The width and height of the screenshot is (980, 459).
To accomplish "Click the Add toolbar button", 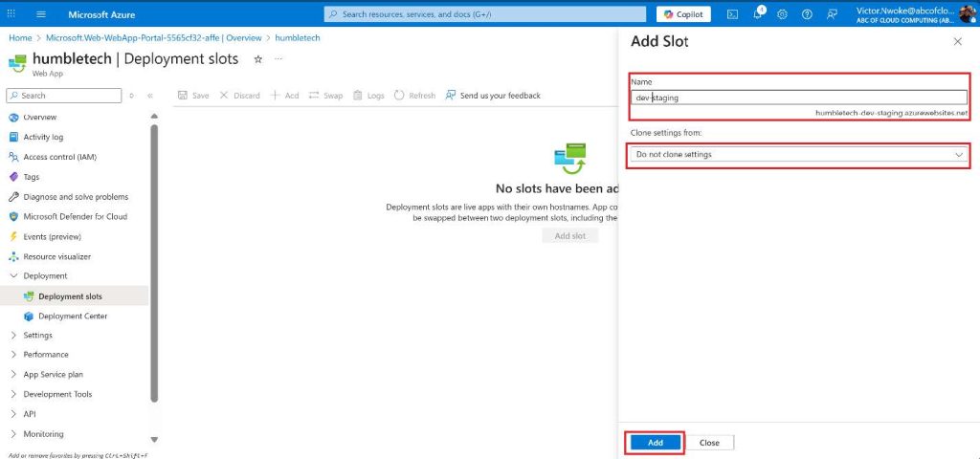I will (284, 96).
